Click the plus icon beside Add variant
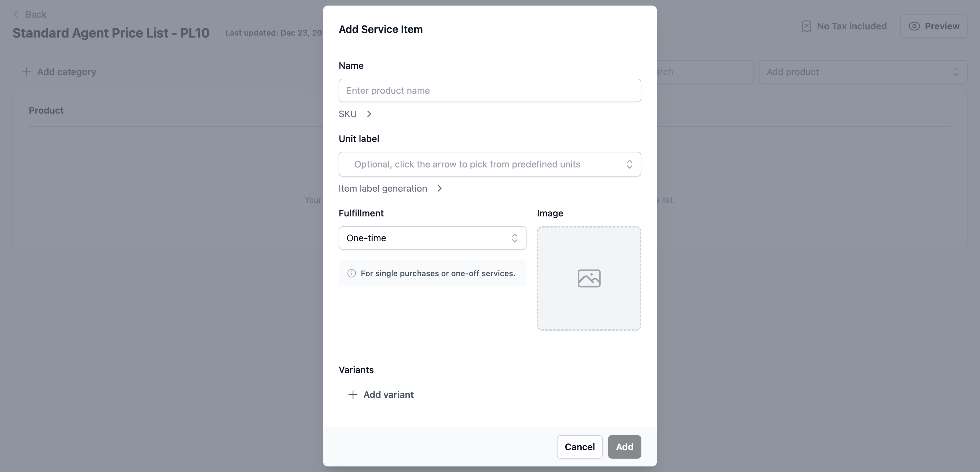This screenshot has height=472, width=980. [x=353, y=395]
